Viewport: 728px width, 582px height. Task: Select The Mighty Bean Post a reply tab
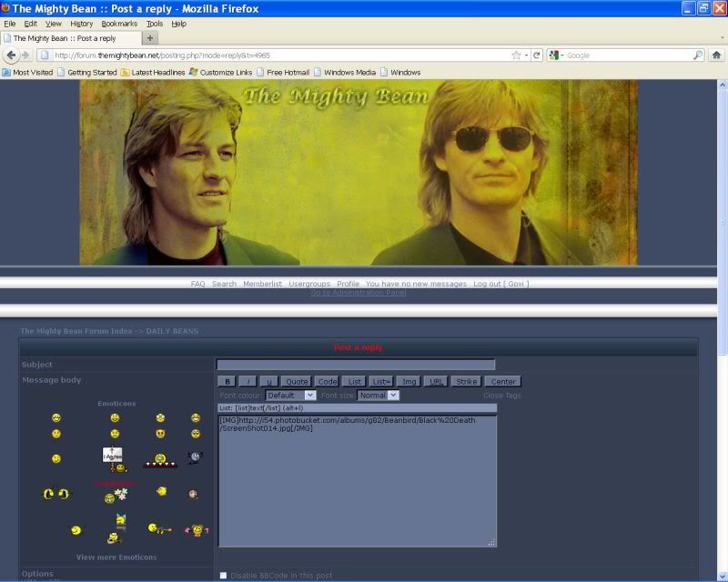pos(71,38)
